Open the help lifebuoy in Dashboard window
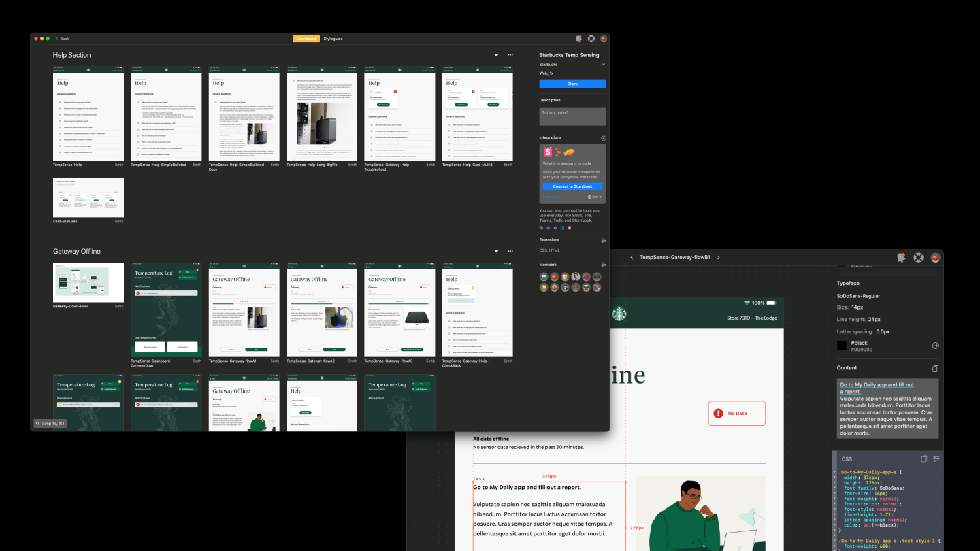This screenshot has height=551, width=980. click(x=591, y=39)
